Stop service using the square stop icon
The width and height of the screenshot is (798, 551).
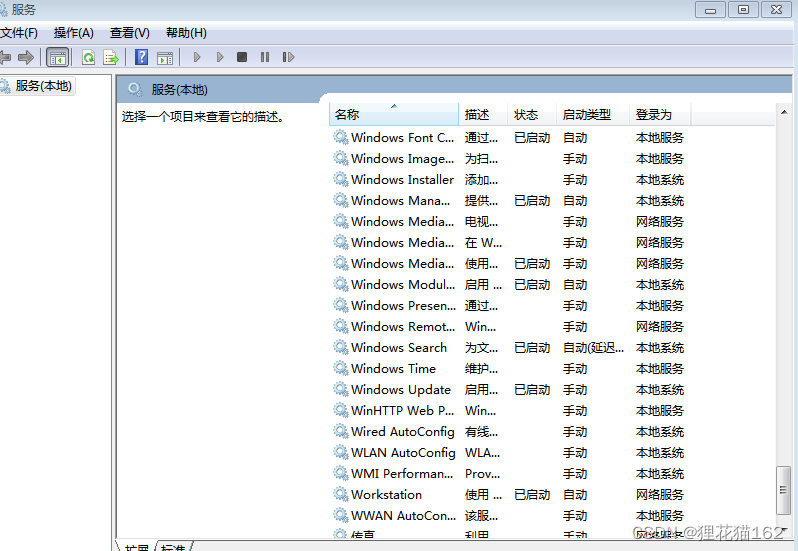tap(242, 57)
